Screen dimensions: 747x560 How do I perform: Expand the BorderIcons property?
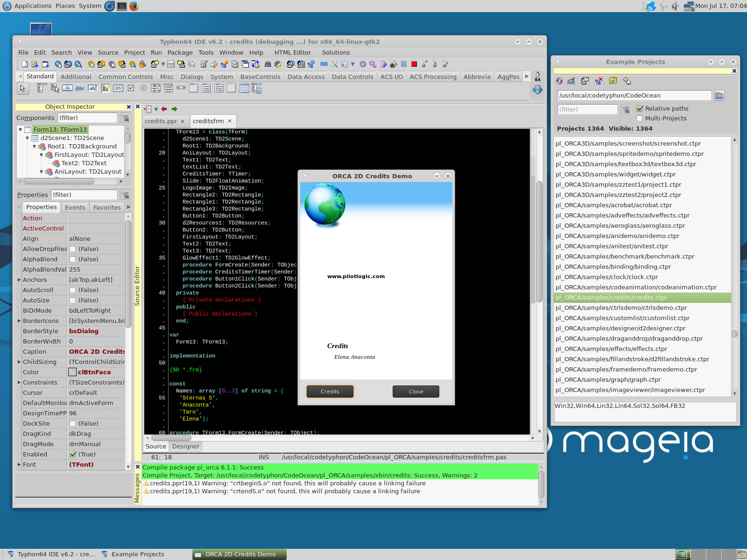[x=19, y=321]
